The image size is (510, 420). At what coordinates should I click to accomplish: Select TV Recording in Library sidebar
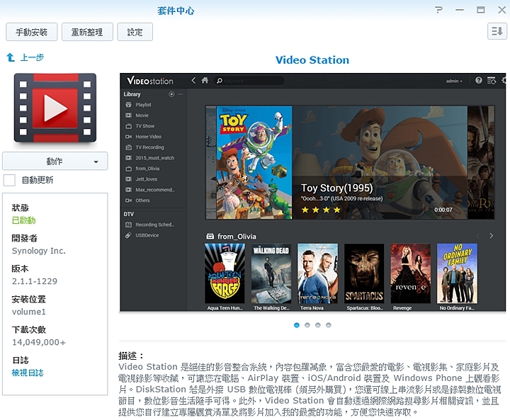point(149,147)
